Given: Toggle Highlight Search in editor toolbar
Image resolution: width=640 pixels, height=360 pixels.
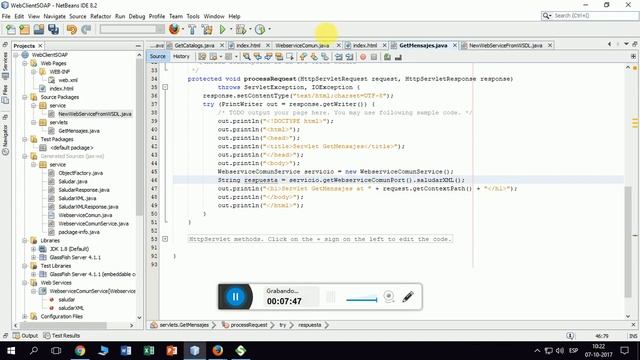Looking at the screenshot, I should pyautogui.click(x=279, y=57).
